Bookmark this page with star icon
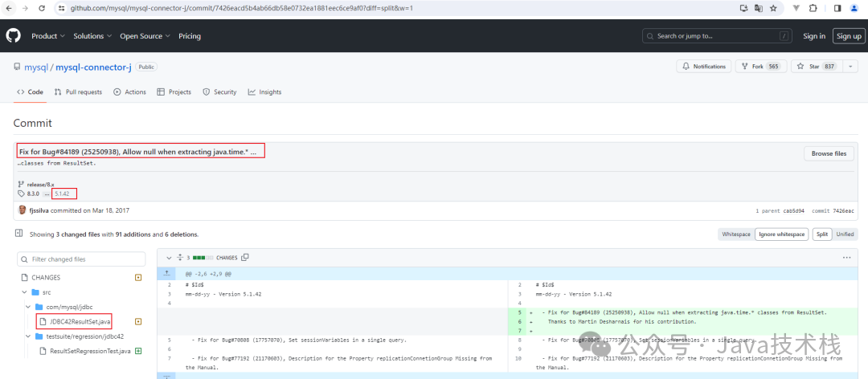Image resolution: width=868 pixels, height=379 pixels. click(x=773, y=8)
